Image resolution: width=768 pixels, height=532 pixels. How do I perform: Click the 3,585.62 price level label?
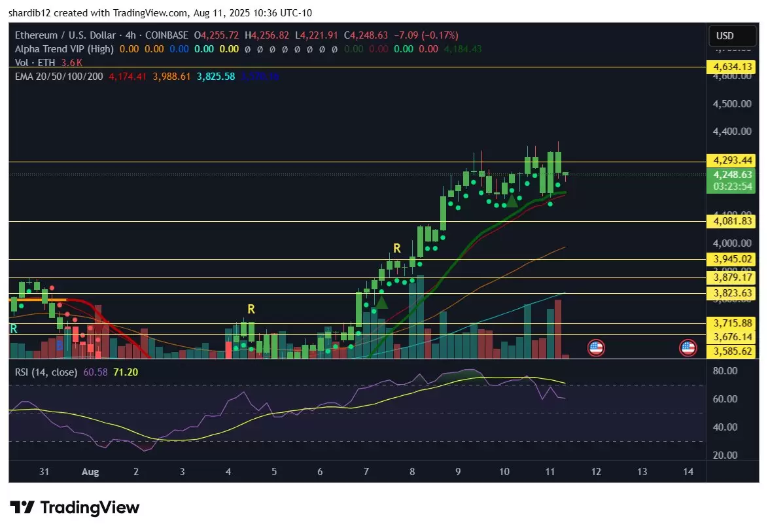(731, 351)
